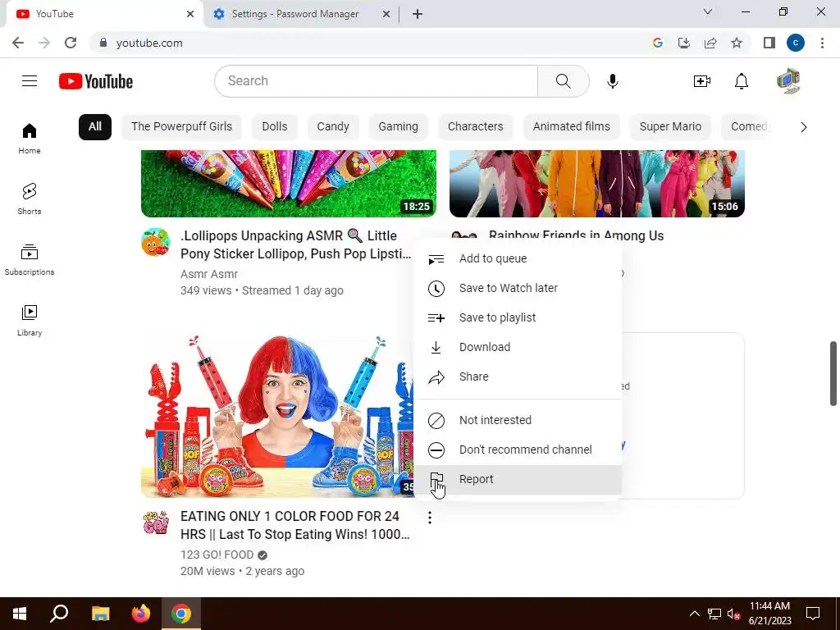Viewport: 840px width, 630px height.
Task: Filter by the Gaming chip
Action: pyautogui.click(x=398, y=127)
